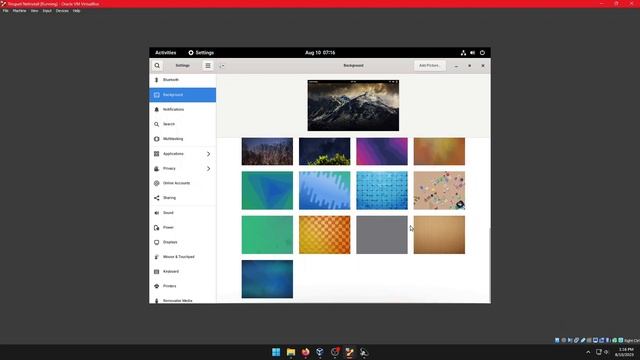Click the volume icon in GNOME top bar
Screen dimensions: 640x360
473,53
